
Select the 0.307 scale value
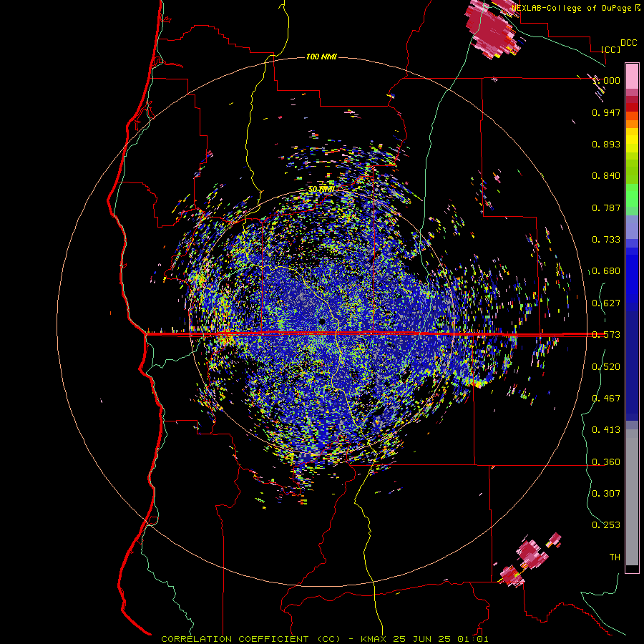tap(606, 494)
